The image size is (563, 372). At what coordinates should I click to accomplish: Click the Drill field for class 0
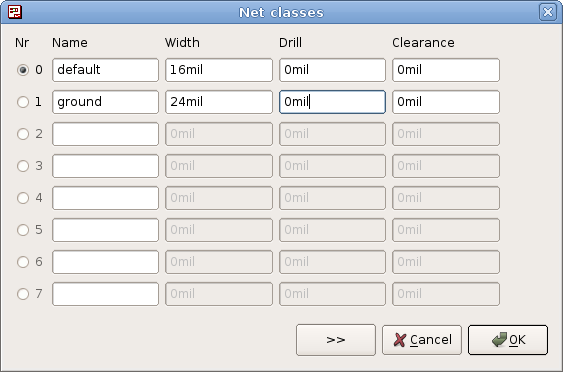[332, 70]
